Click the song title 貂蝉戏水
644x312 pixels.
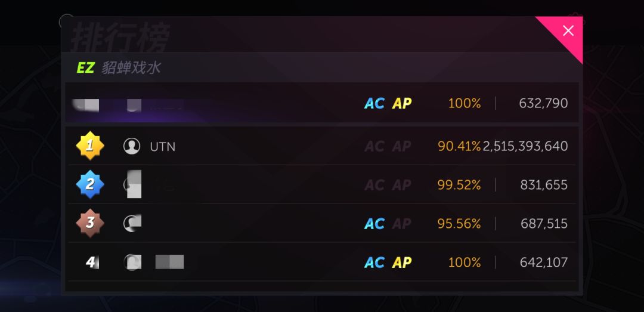[131, 68]
